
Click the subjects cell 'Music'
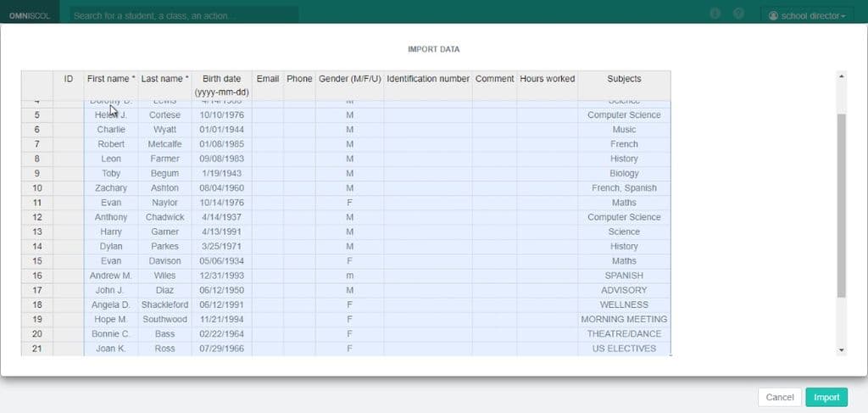tap(624, 130)
